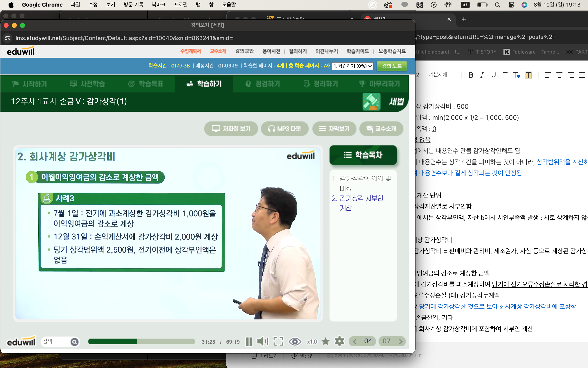Go to next page arrow beside 07
588x368 pixels.
click(401, 341)
